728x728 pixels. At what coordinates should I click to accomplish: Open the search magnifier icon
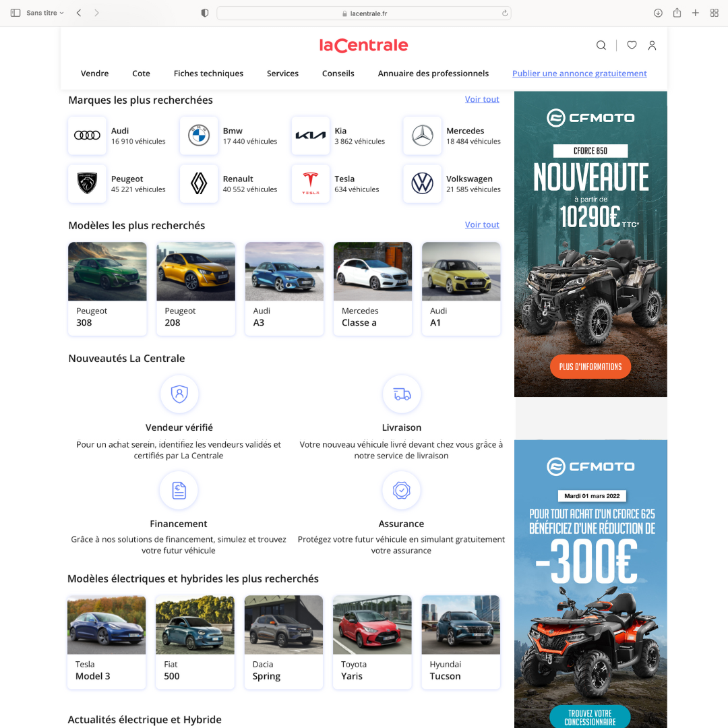[601, 45]
